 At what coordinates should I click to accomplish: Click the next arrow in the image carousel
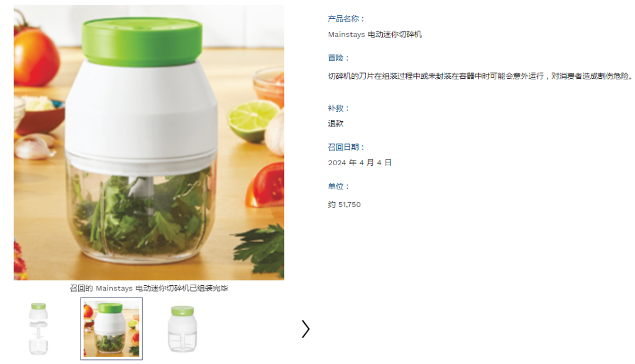coord(306,329)
